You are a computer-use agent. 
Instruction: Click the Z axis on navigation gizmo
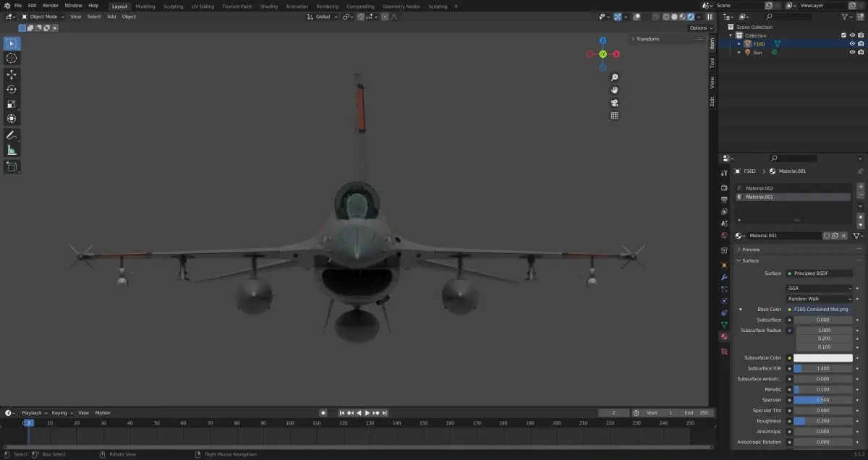coord(603,41)
